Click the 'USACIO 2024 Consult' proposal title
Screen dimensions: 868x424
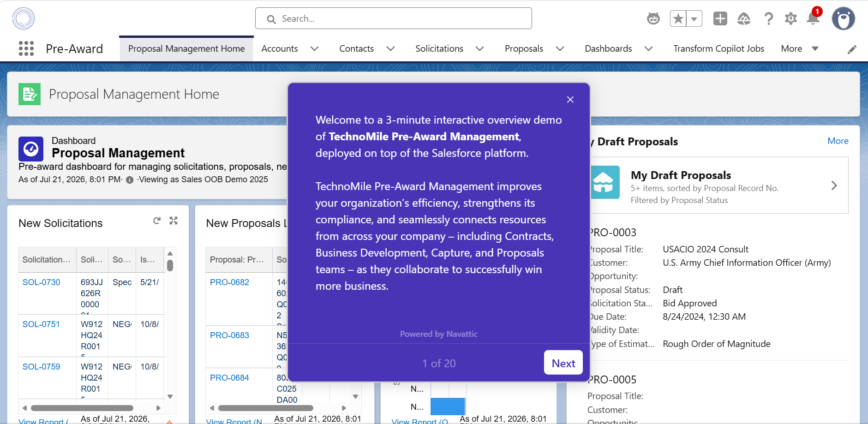coord(706,249)
